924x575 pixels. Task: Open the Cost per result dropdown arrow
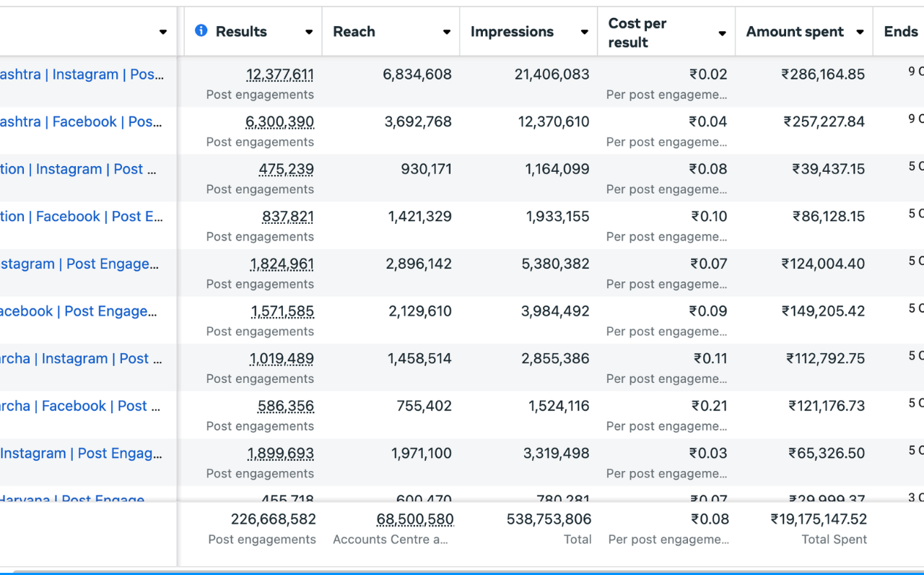722,33
